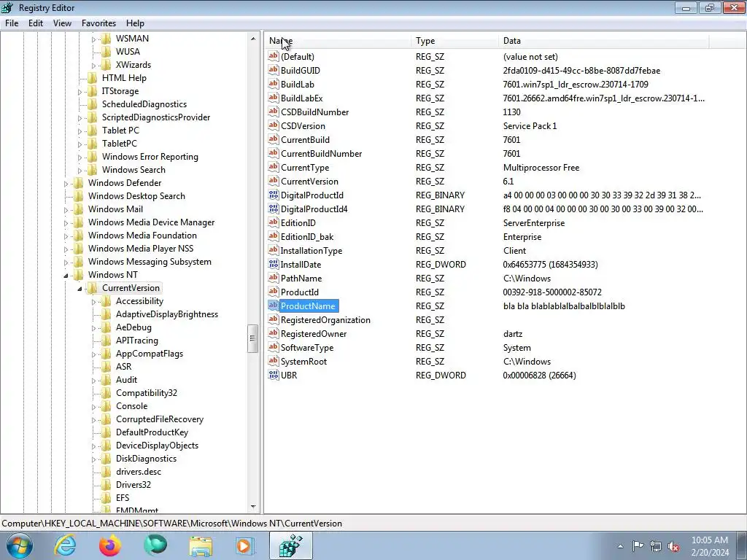Click the folder icon of Windows NT key
Screen dimensions: 747x560
pyautogui.click(x=79, y=275)
